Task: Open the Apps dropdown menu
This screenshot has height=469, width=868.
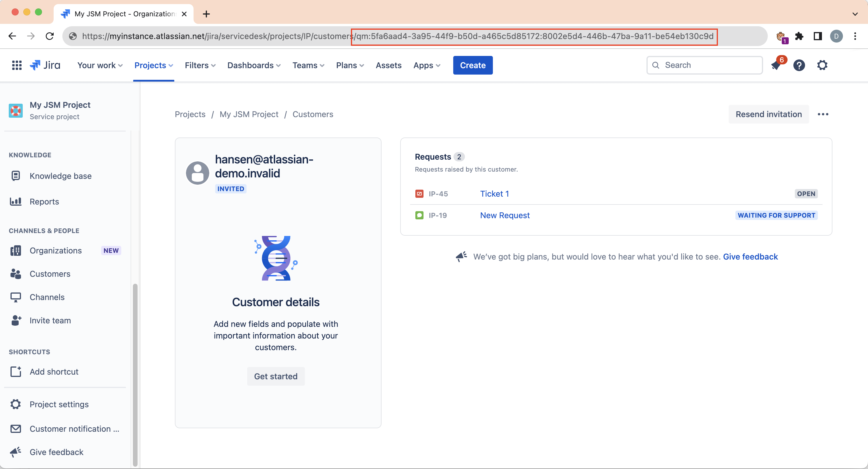Action: 427,65
